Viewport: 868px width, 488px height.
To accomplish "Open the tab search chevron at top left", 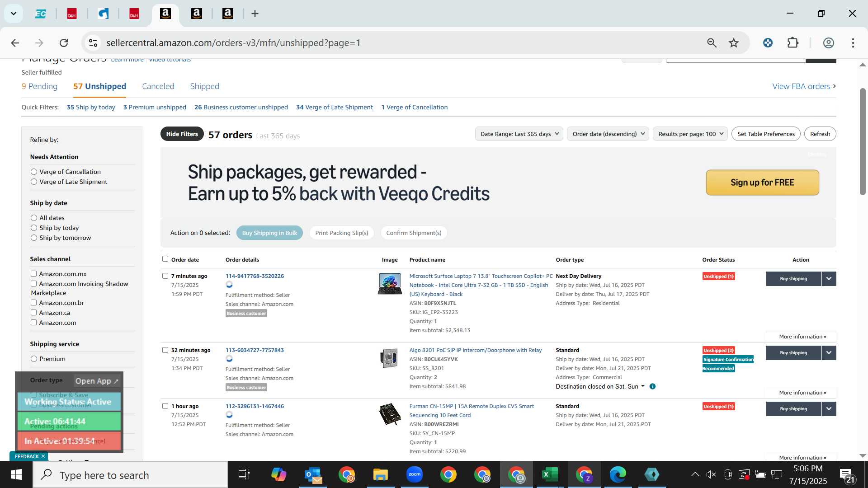I will [x=14, y=14].
